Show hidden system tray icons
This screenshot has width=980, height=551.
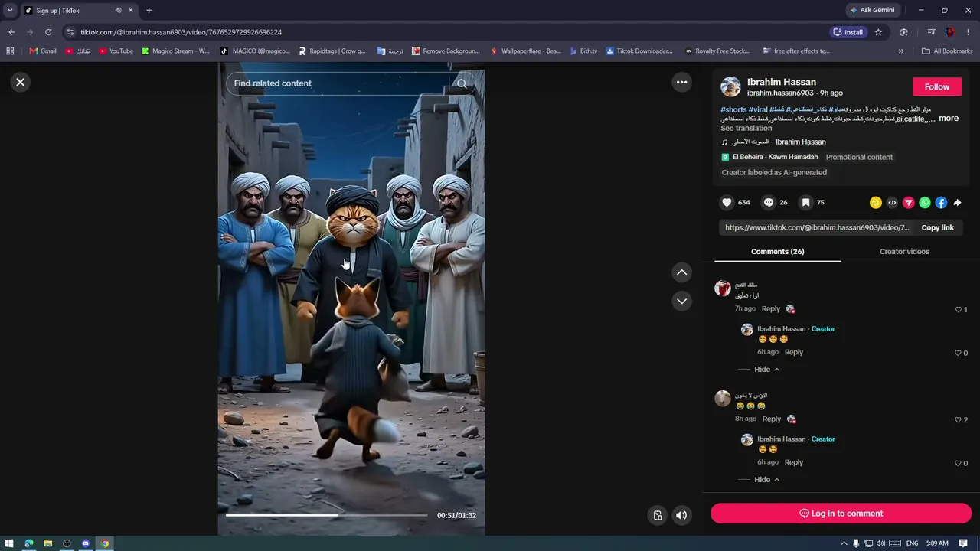844,543
